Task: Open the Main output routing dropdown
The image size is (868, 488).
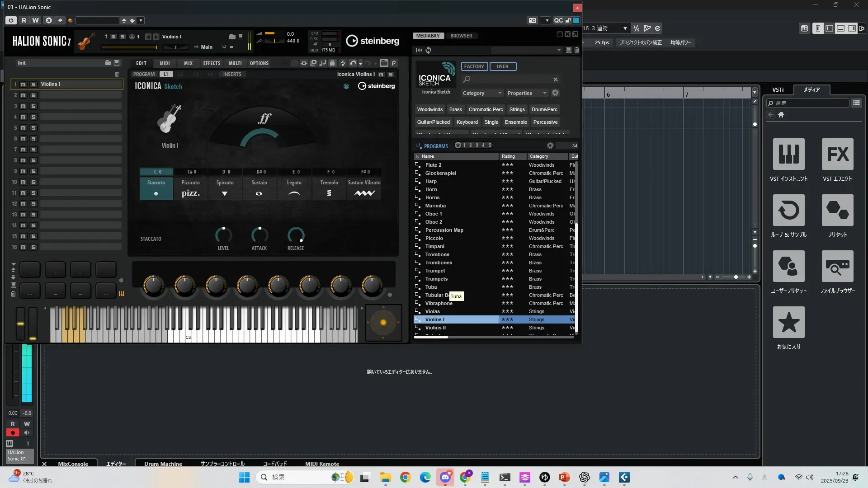Action: [x=207, y=47]
